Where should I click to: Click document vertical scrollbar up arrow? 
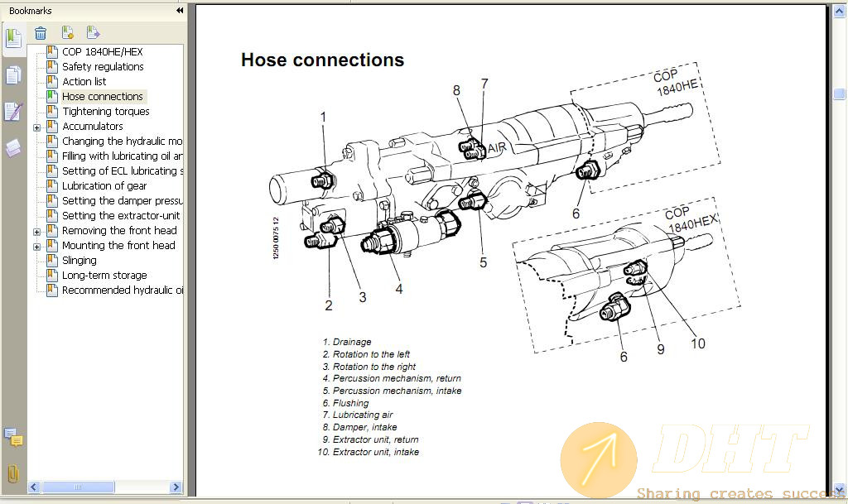click(840, 11)
